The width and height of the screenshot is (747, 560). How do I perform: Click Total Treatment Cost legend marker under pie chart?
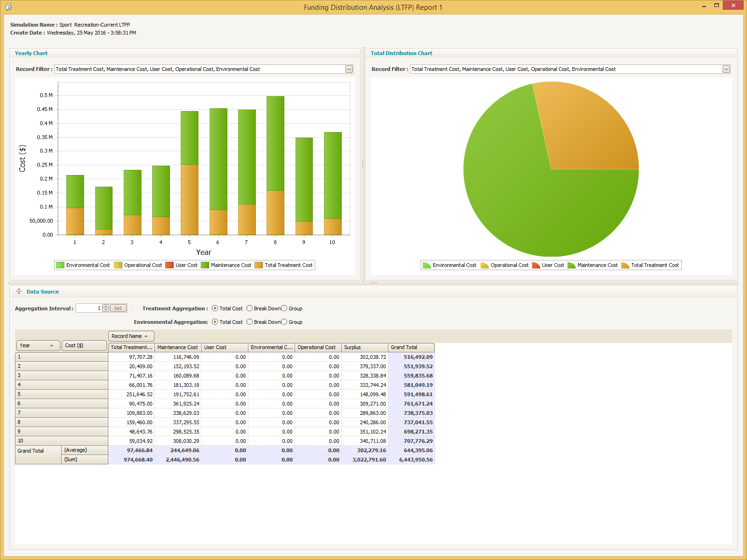(x=625, y=265)
